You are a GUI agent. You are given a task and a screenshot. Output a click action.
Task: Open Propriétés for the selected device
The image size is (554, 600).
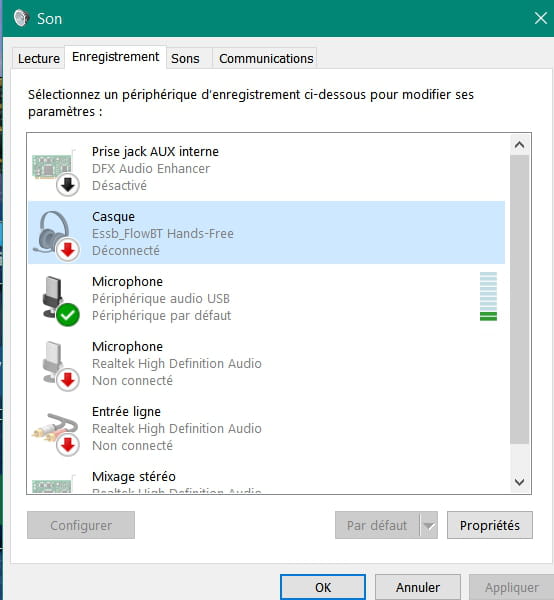click(x=490, y=525)
